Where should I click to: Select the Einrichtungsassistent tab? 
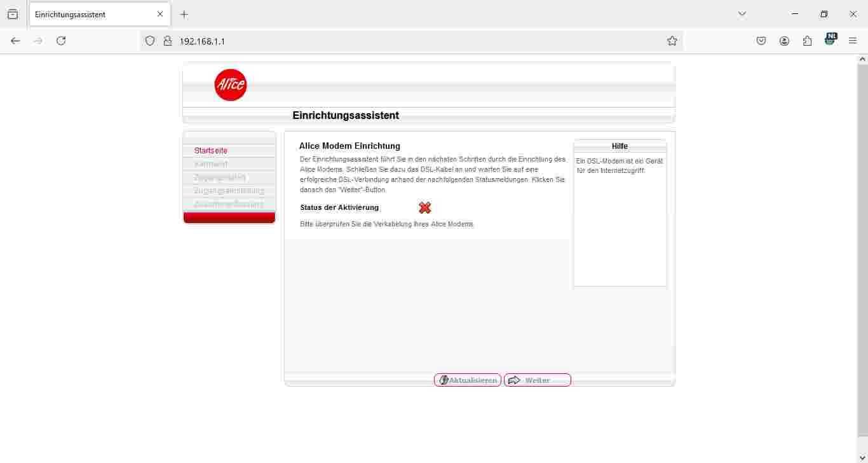(100, 14)
